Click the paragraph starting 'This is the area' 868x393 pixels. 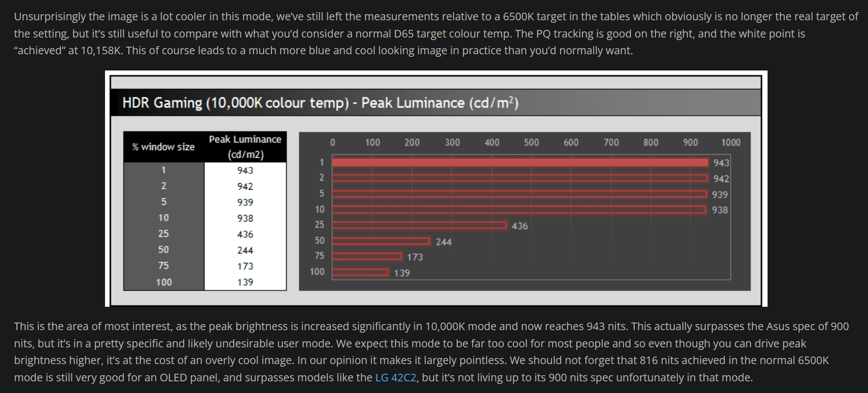(431, 352)
